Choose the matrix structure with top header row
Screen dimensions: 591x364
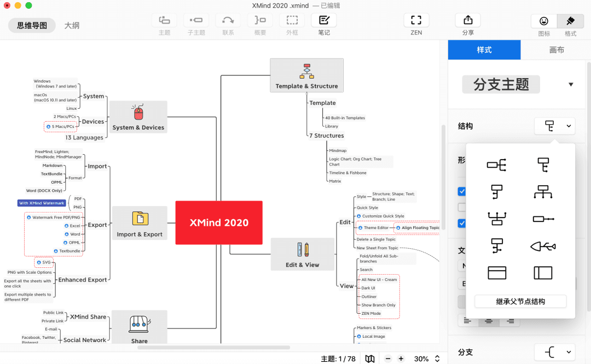tap(497, 273)
